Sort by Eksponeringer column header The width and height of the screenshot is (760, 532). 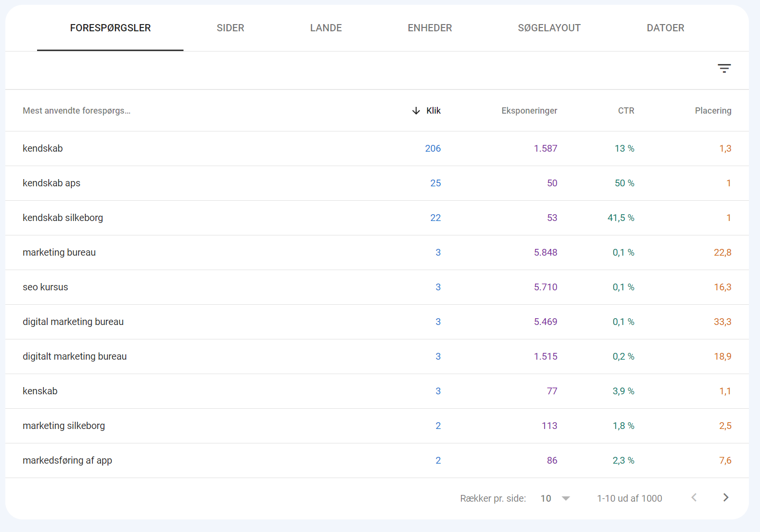coord(529,111)
